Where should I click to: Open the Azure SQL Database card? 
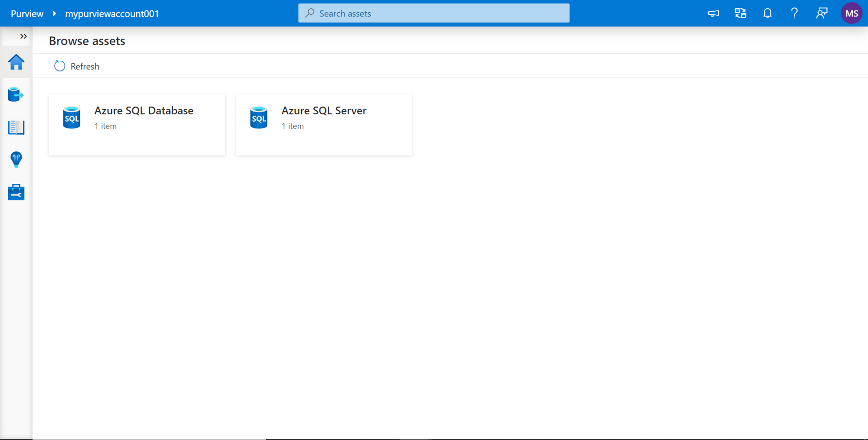click(137, 125)
